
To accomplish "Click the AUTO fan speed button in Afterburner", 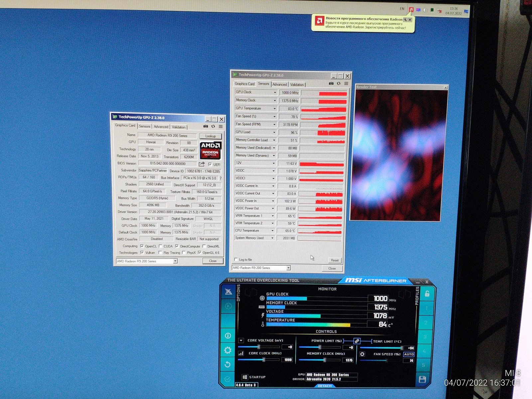I will [x=409, y=354].
